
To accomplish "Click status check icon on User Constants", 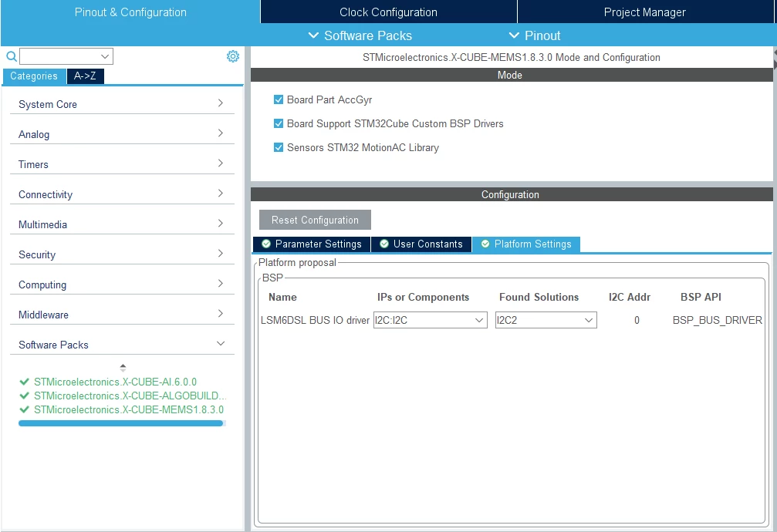I will [x=384, y=244].
